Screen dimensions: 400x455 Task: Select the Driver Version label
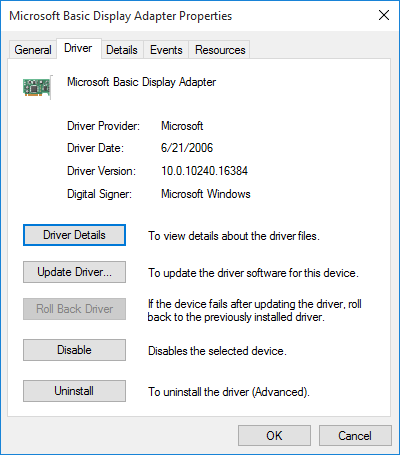point(101,171)
